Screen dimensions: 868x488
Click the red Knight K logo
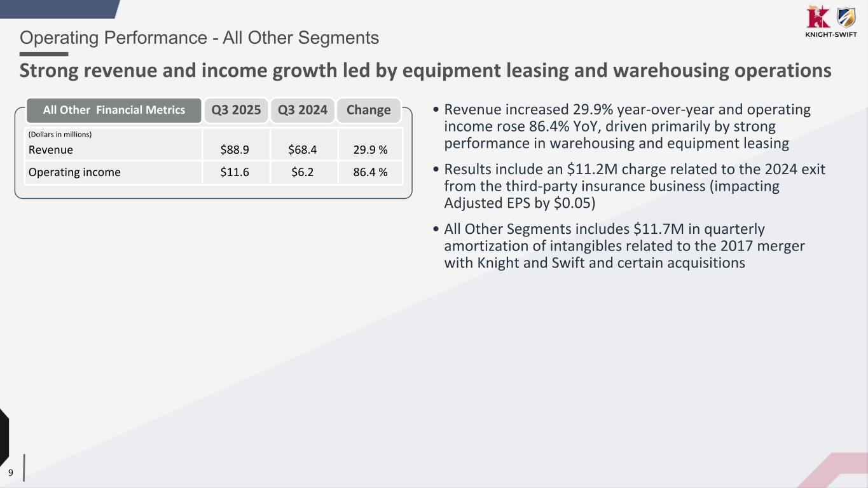click(x=815, y=17)
